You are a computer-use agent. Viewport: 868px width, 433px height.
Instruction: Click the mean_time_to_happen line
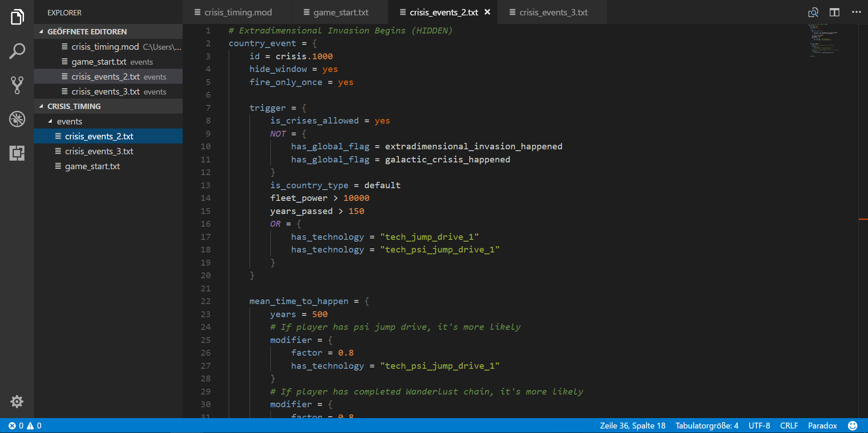pyautogui.click(x=309, y=301)
